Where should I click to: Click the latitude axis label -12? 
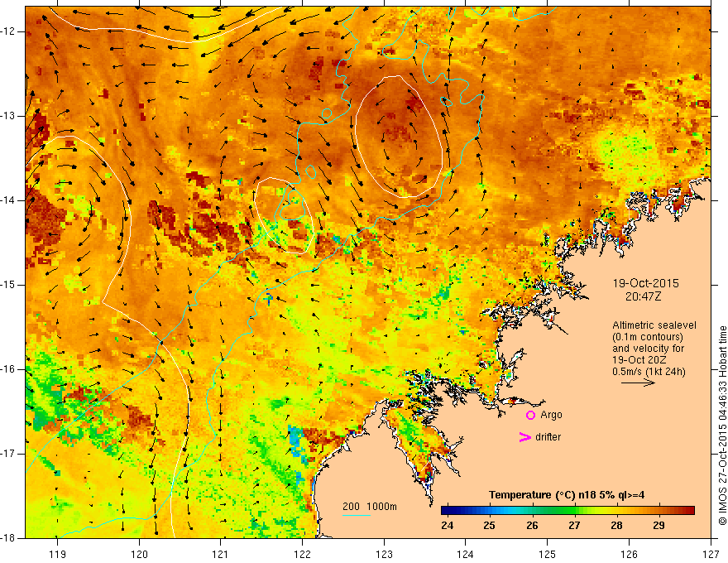tap(8, 31)
